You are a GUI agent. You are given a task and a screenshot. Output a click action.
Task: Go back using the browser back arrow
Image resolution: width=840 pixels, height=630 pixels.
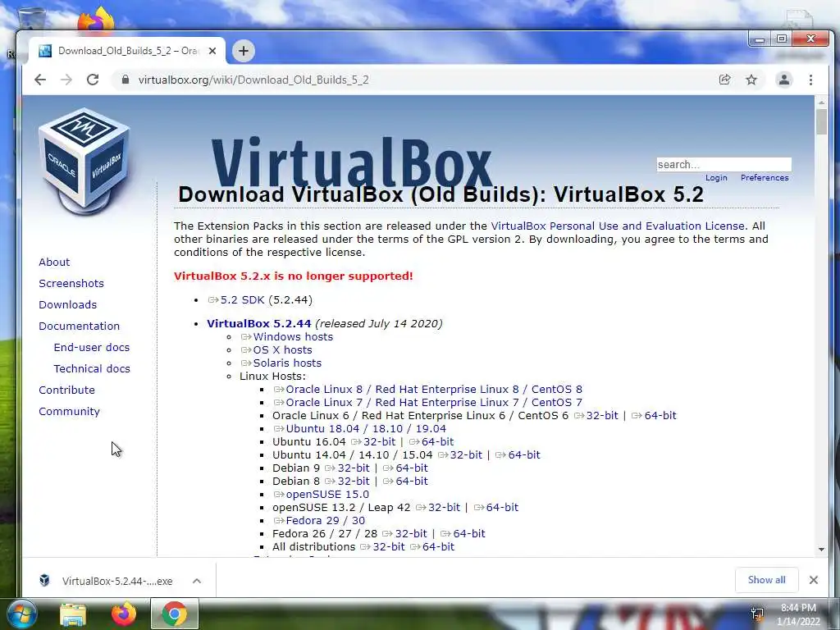tap(40, 80)
